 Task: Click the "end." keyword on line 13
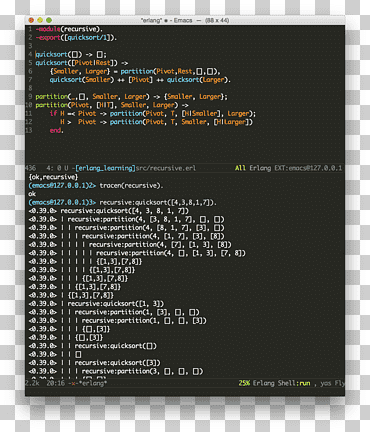pyautogui.click(x=56, y=130)
